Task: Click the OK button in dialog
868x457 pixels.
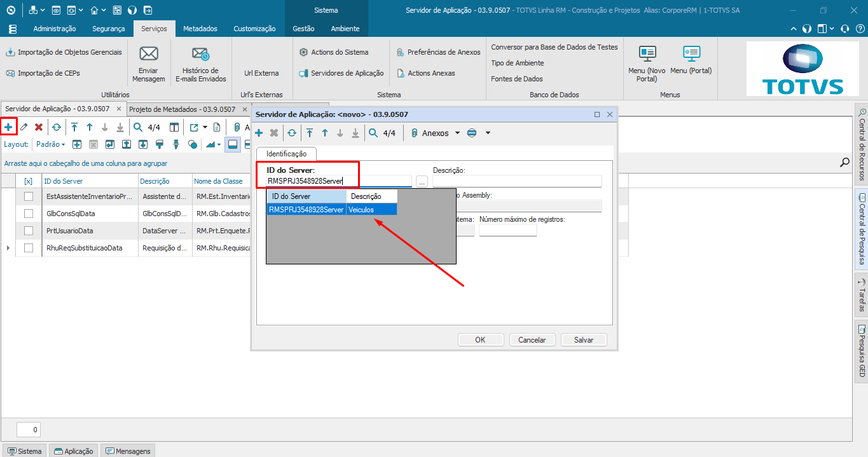Action: click(480, 340)
